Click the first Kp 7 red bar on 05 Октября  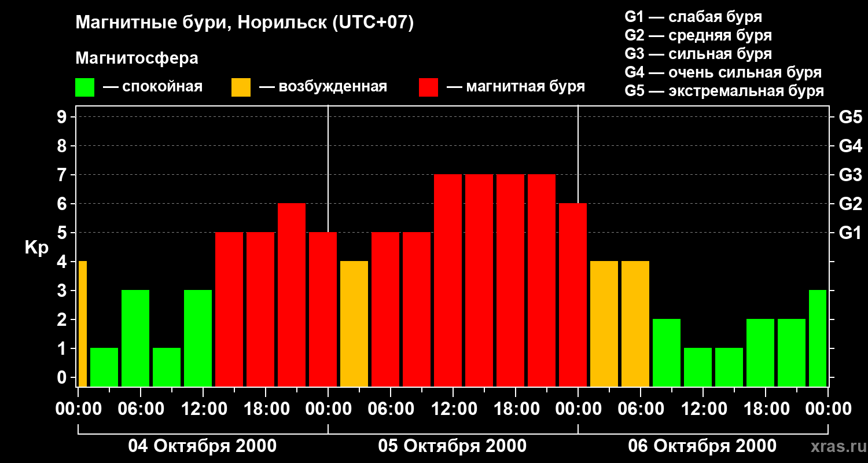coord(448,280)
